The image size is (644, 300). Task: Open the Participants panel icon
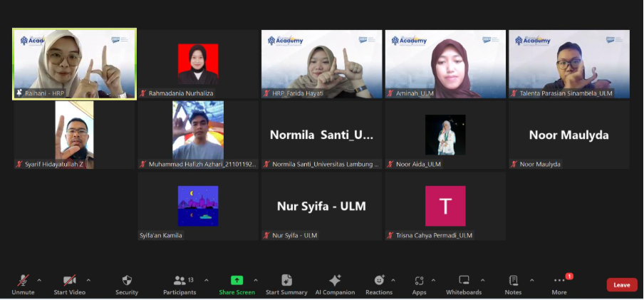[180, 280]
